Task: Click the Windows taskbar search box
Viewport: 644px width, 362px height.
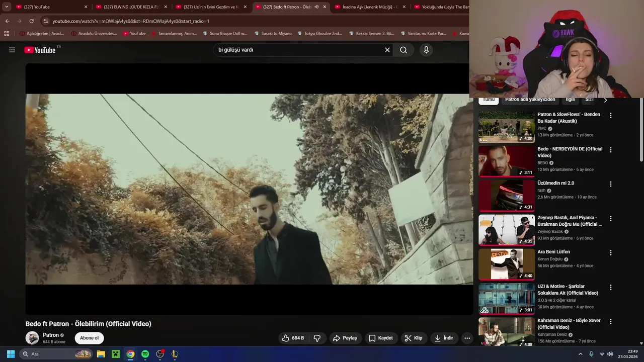Action: (56, 354)
